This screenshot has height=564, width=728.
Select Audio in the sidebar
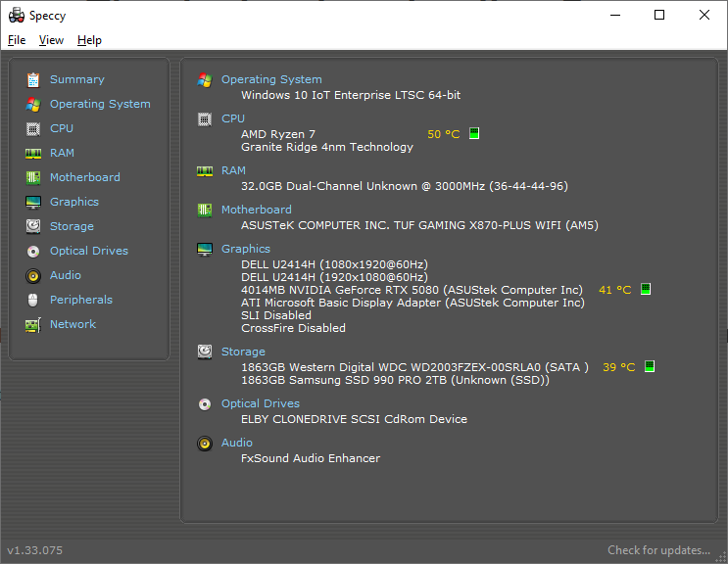(x=66, y=275)
